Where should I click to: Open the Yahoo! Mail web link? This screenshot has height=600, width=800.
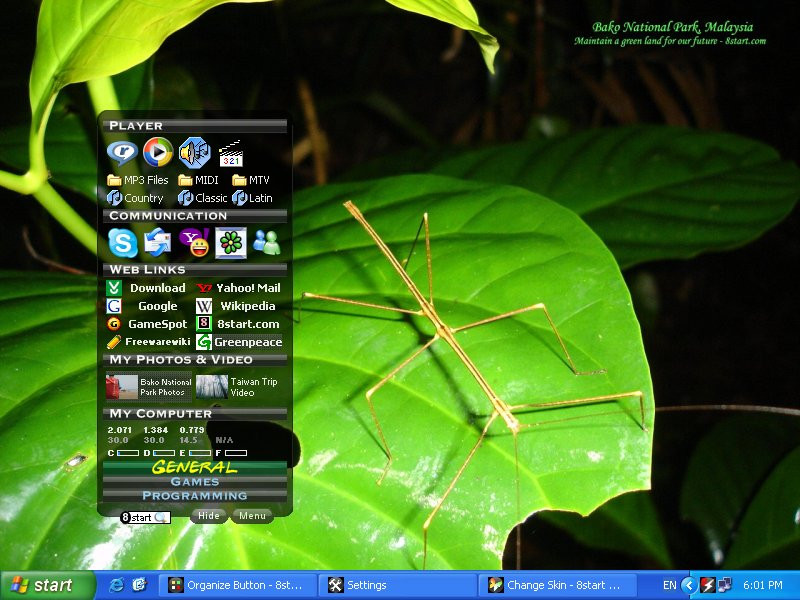(x=238, y=288)
